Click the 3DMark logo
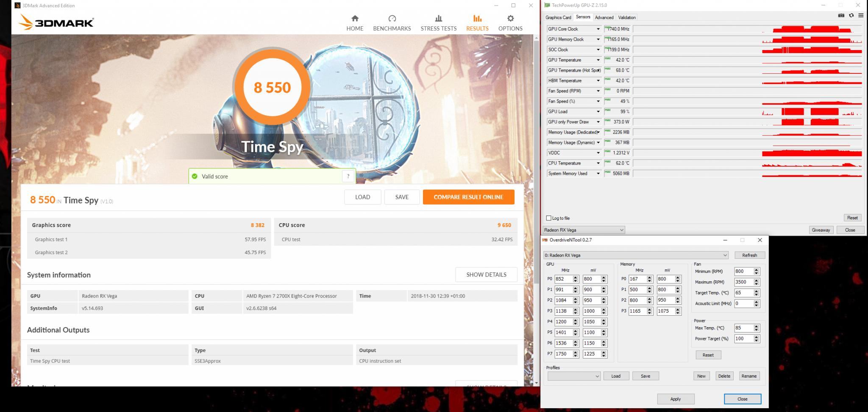 pos(56,22)
